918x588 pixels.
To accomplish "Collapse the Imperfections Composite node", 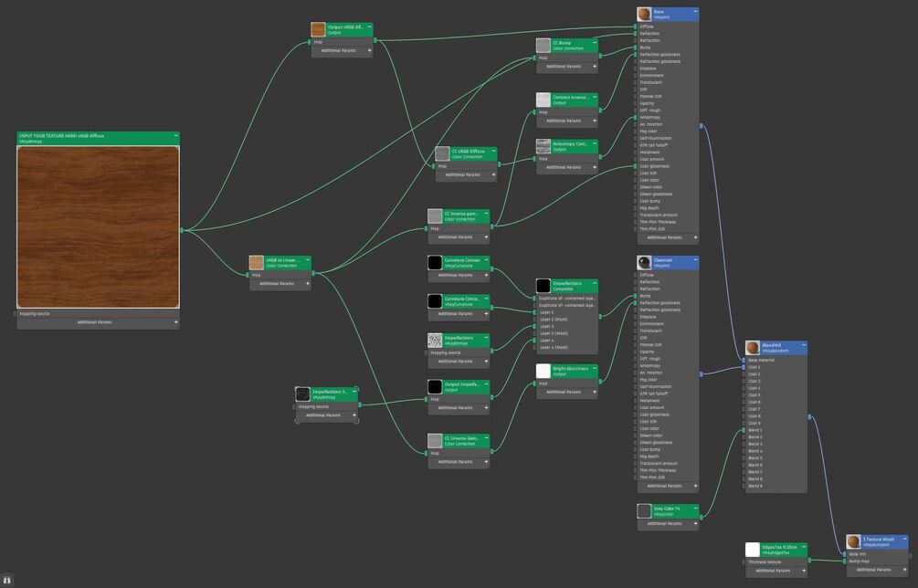I will click(x=595, y=283).
